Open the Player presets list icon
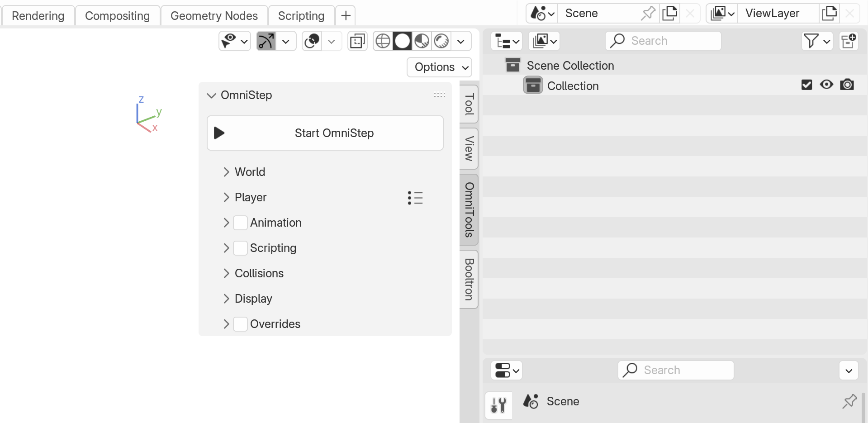 click(415, 198)
